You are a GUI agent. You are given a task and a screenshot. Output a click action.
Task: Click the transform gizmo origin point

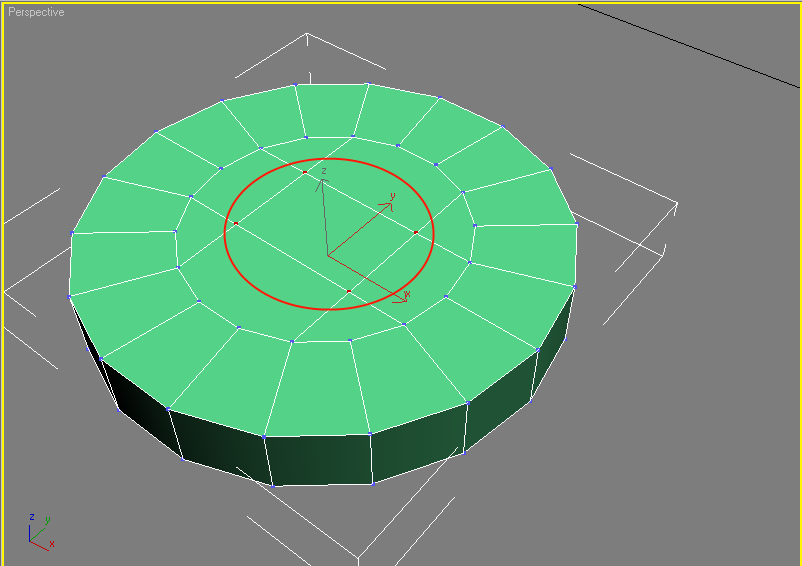[x=328, y=255]
